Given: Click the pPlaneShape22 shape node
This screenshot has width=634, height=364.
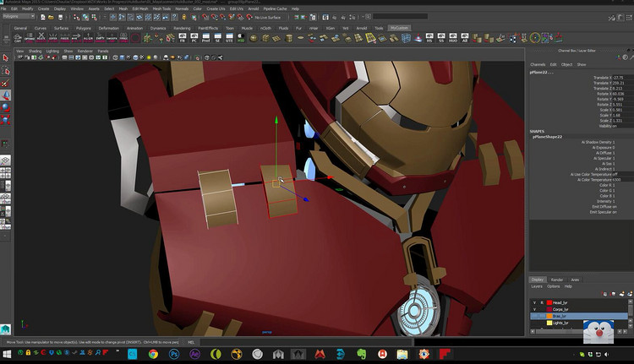Looking at the screenshot, I should 548,137.
